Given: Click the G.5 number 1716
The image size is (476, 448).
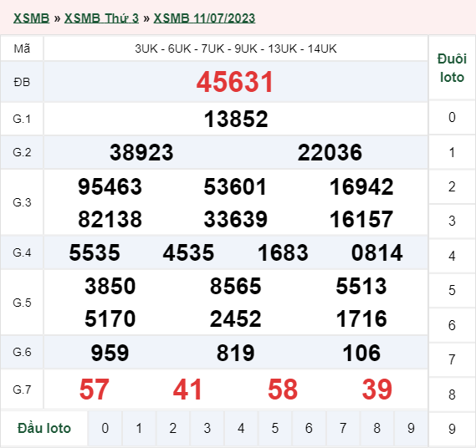Looking at the screenshot, I should [x=361, y=318].
